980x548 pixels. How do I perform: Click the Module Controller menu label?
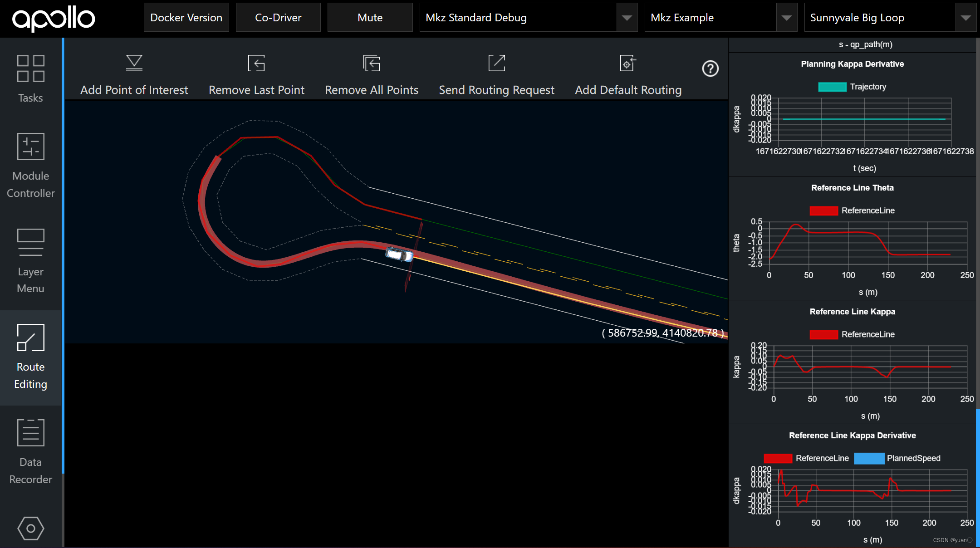[x=30, y=185]
